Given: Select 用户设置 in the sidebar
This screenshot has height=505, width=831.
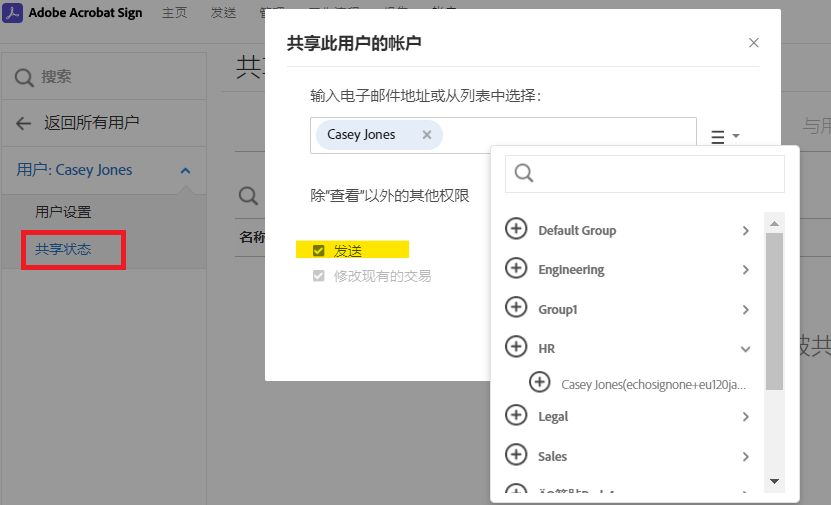Looking at the screenshot, I should point(63,212).
